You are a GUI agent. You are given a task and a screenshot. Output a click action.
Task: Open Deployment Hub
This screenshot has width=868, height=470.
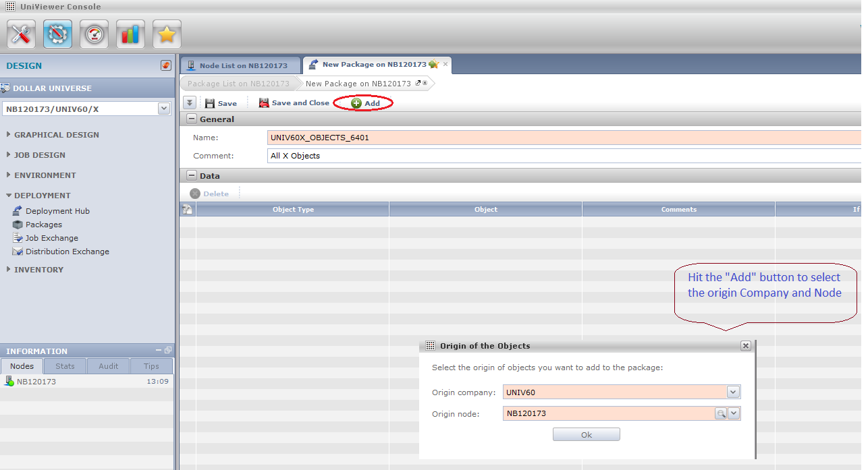[x=57, y=211]
